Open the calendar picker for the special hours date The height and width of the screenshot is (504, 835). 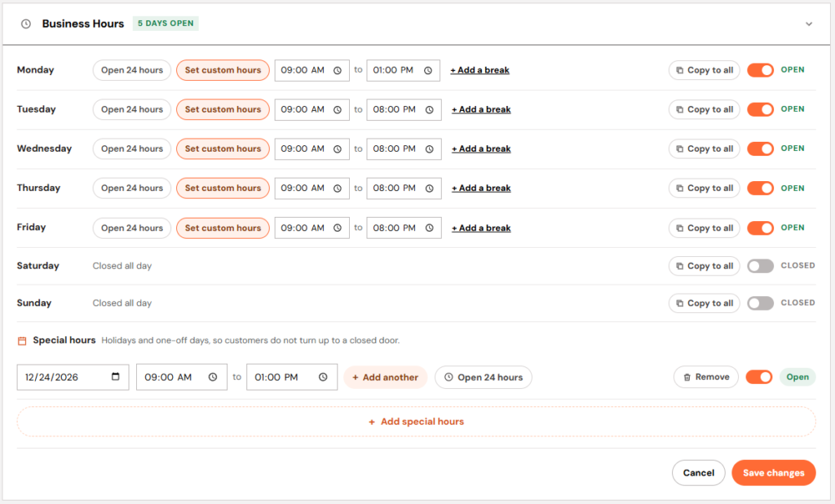tap(116, 377)
